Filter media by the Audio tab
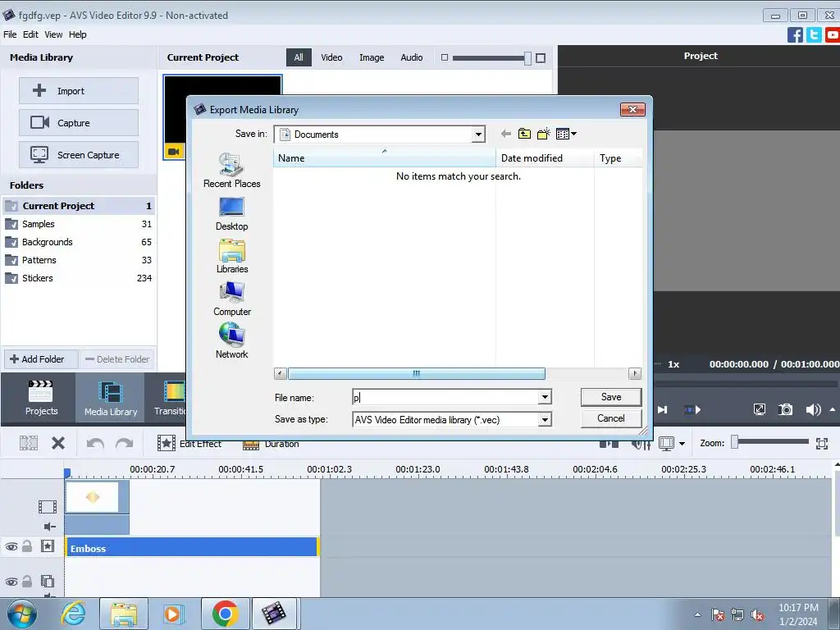 click(412, 57)
